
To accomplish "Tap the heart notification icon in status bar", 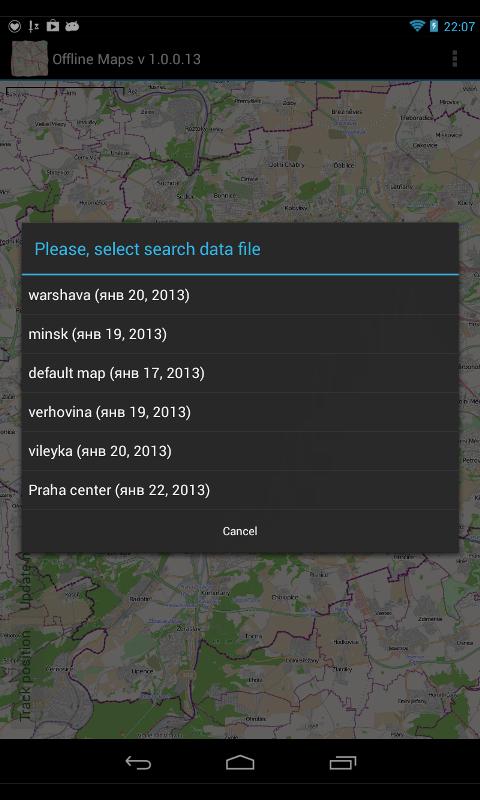I will point(14,26).
